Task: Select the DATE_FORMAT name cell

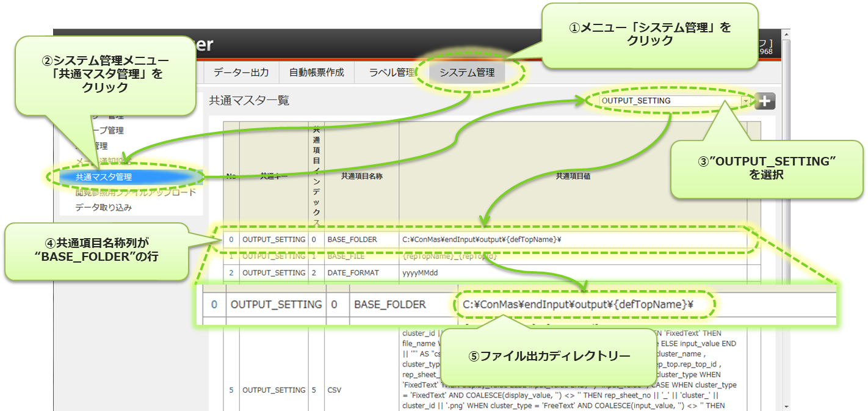Action: [353, 273]
